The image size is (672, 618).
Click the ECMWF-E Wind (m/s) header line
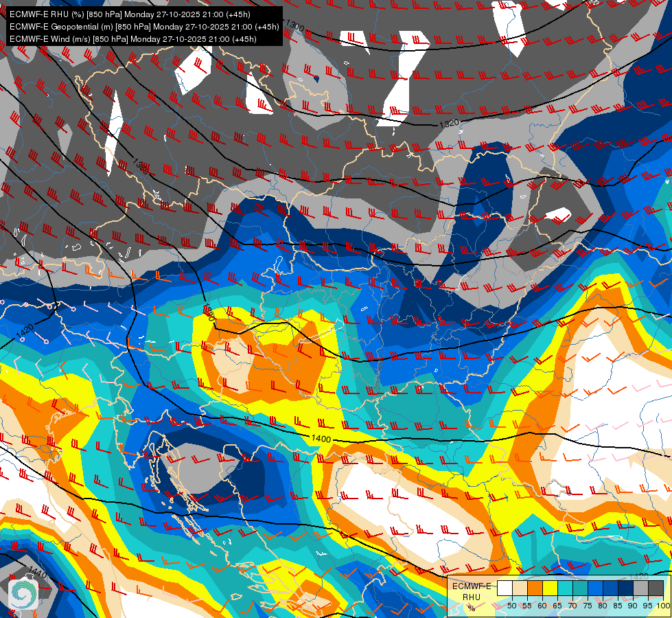point(133,39)
